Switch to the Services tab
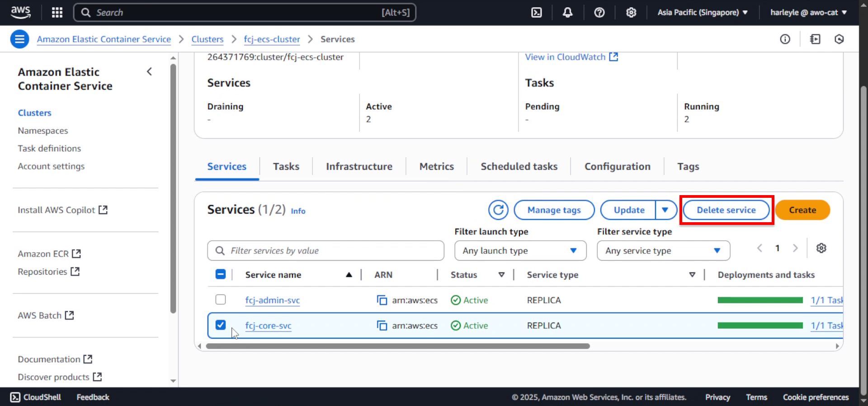Viewport: 868px width, 406px height. pyautogui.click(x=227, y=166)
